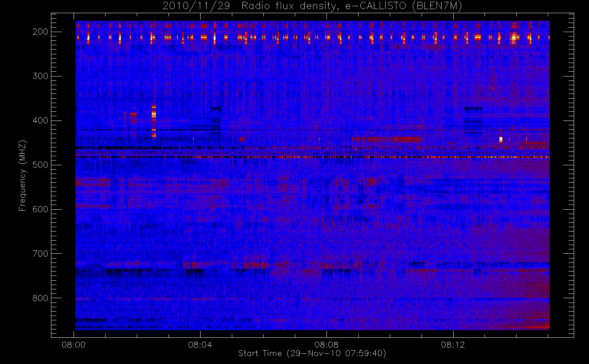
Task: Select the 500 frequency tick label
Action: click(x=40, y=165)
